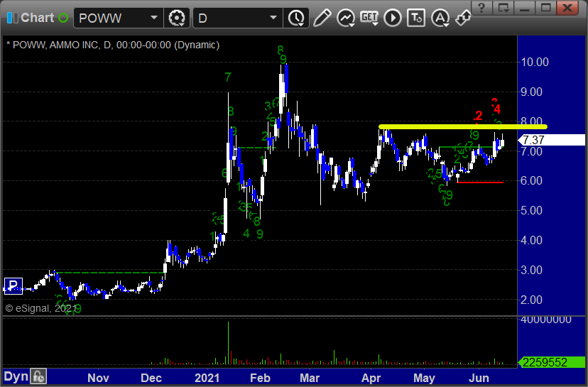The height and width of the screenshot is (387, 588).
Task: Click the Feb date axis label
Action: point(260,378)
